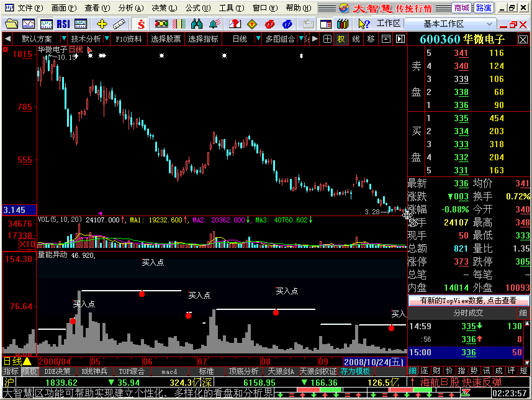This screenshot has width=532, height=400.
Task: Switch to 指标 mode at bottom left
Action: (x=11, y=371)
